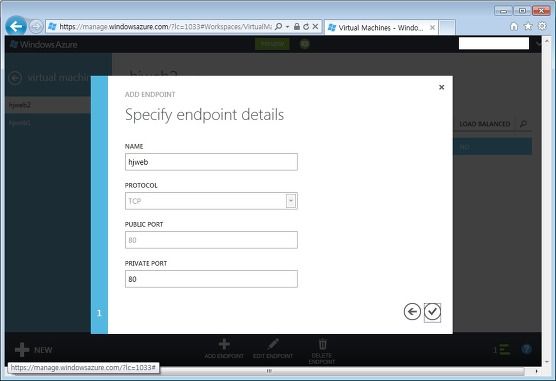556x381 pixels.
Task: Click ADD ENDPOINT in the command bar
Action: 224,349
